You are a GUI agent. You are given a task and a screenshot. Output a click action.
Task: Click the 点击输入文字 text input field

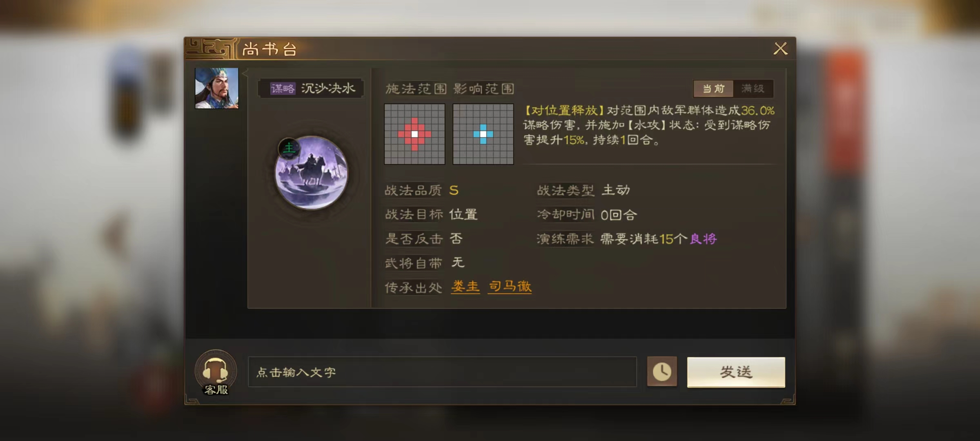(x=442, y=372)
